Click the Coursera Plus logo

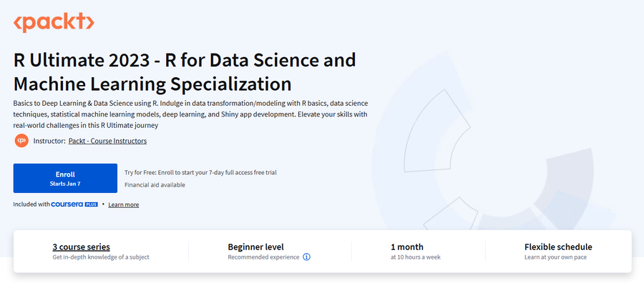[74, 204]
